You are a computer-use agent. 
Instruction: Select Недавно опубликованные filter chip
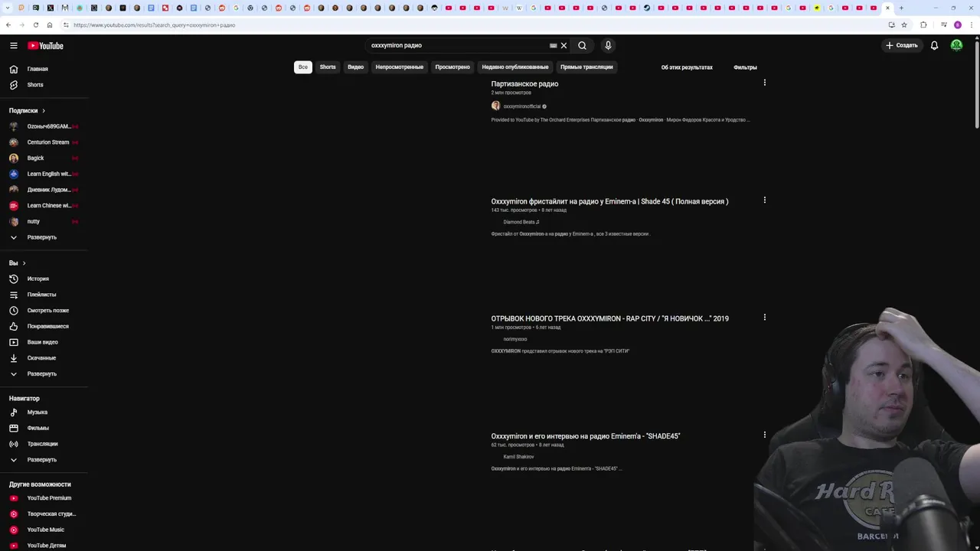pyautogui.click(x=514, y=67)
